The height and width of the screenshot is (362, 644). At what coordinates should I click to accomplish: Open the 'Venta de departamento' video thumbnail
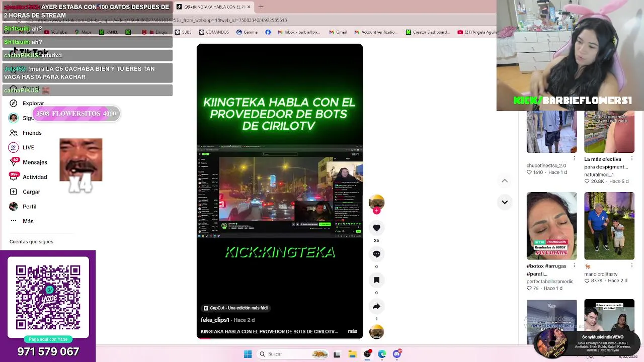(551, 322)
